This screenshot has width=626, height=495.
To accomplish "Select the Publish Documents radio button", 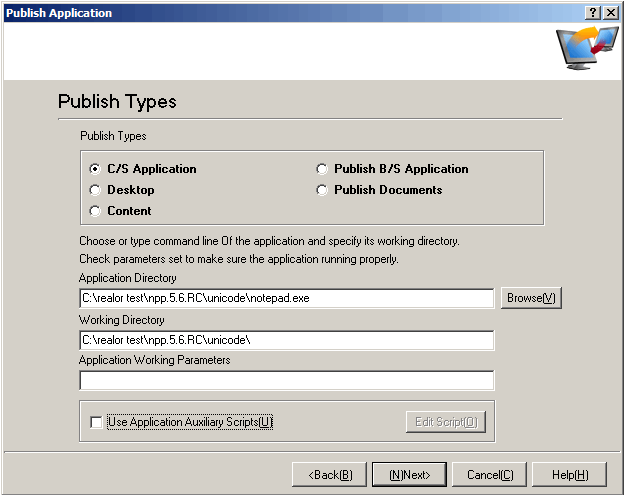I will click(323, 190).
